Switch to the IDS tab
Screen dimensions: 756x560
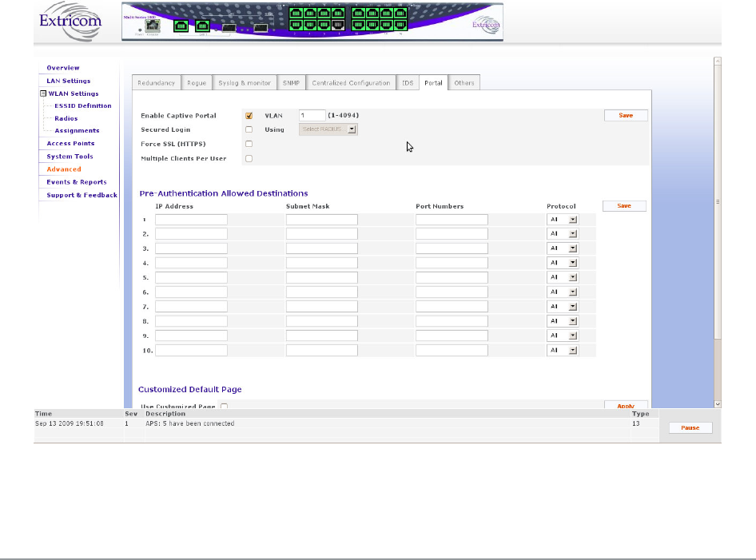pos(408,83)
